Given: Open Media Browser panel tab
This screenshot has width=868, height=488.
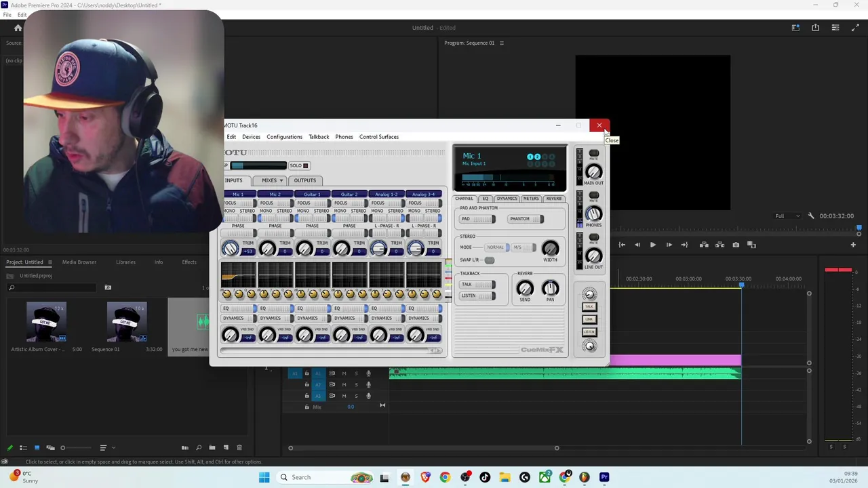Looking at the screenshot, I should coord(79,262).
